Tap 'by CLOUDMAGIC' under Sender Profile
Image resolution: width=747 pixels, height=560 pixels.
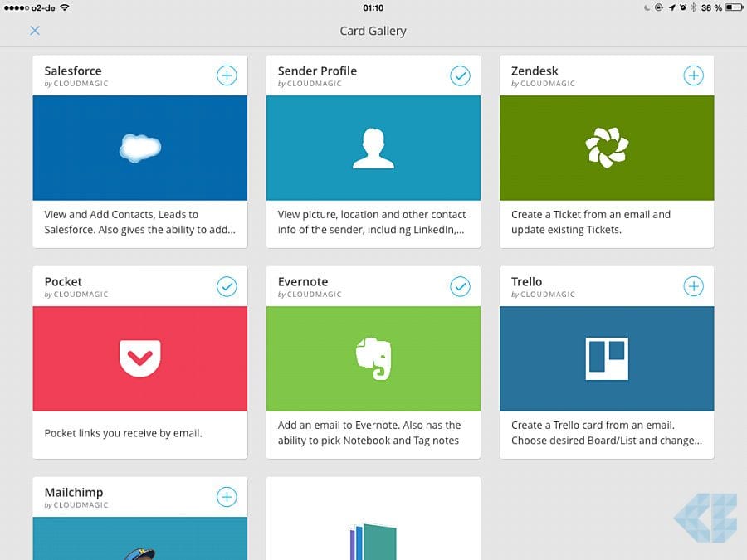point(310,84)
